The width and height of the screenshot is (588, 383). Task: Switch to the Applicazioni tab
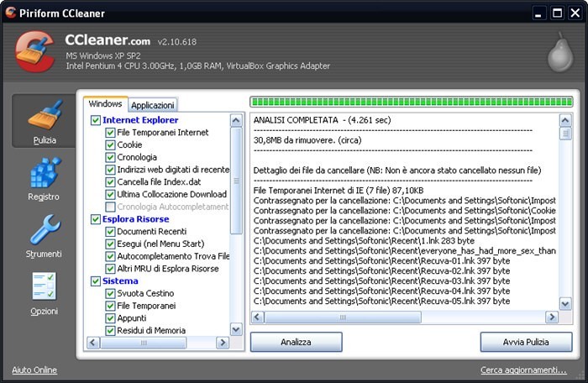(x=153, y=105)
